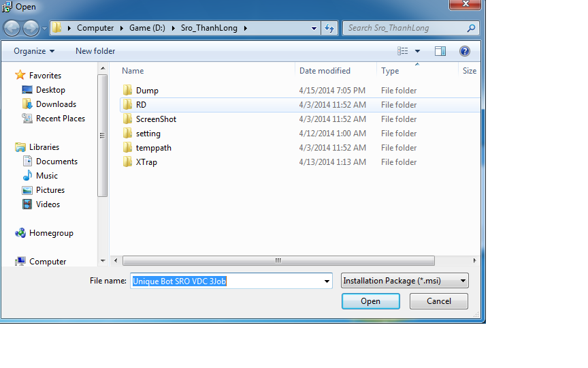Open the File name dropdown arrow
Viewport: 588px width, 368px height.
[x=327, y=281]
